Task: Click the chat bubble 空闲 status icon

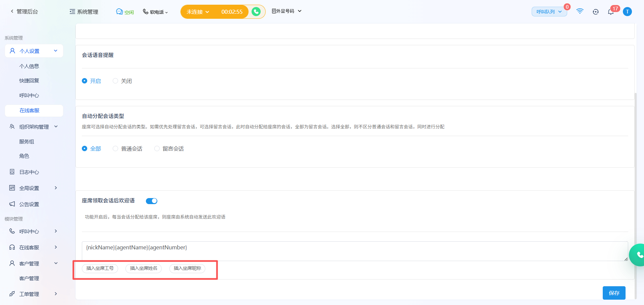Action: [x=119, y=12]
